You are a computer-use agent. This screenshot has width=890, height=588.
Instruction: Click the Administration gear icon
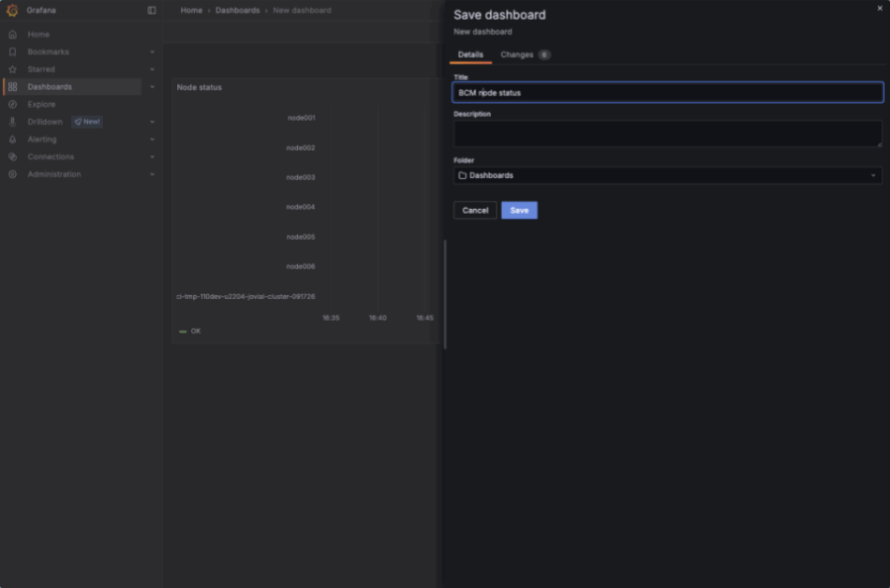point(12,174)
